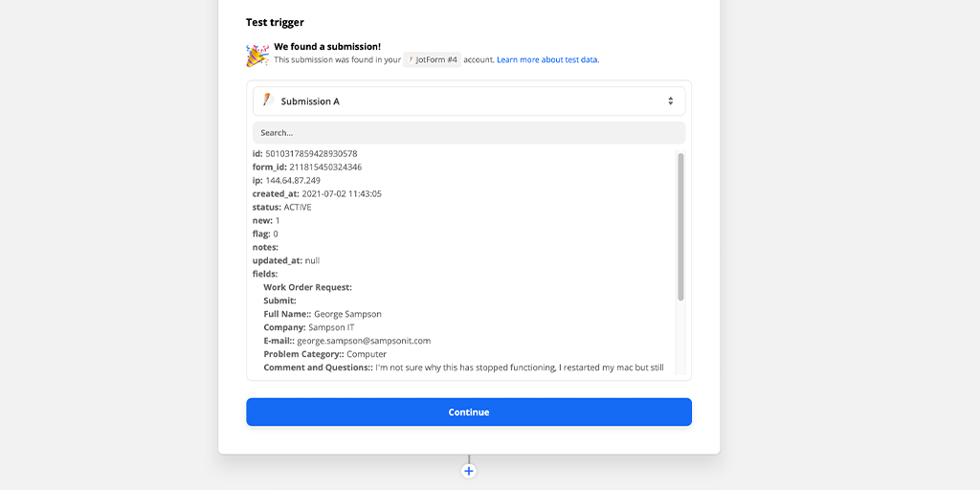Focus the Search field for submission data
Image resolution: width=980 pixels, height=490 pixels.
point(468,132)
